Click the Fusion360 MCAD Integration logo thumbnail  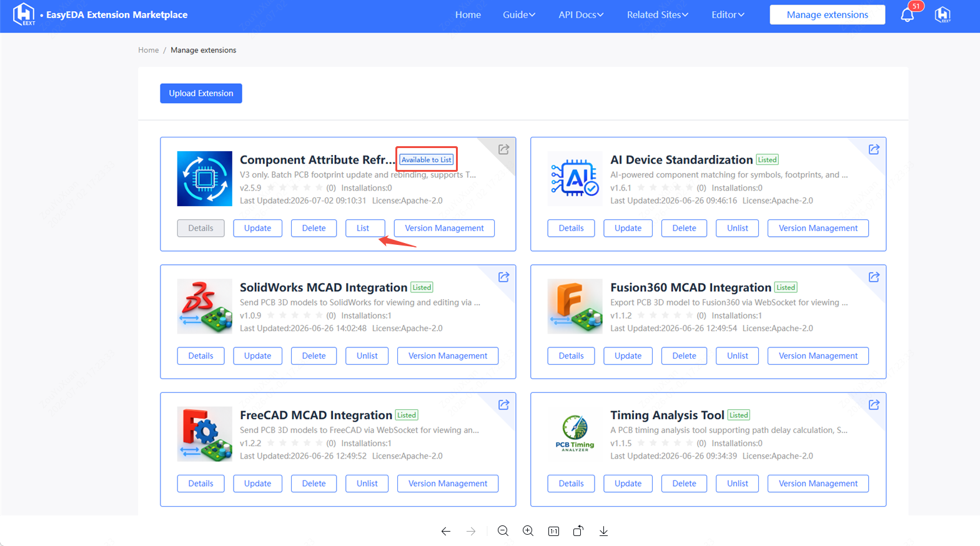point(575,306)
